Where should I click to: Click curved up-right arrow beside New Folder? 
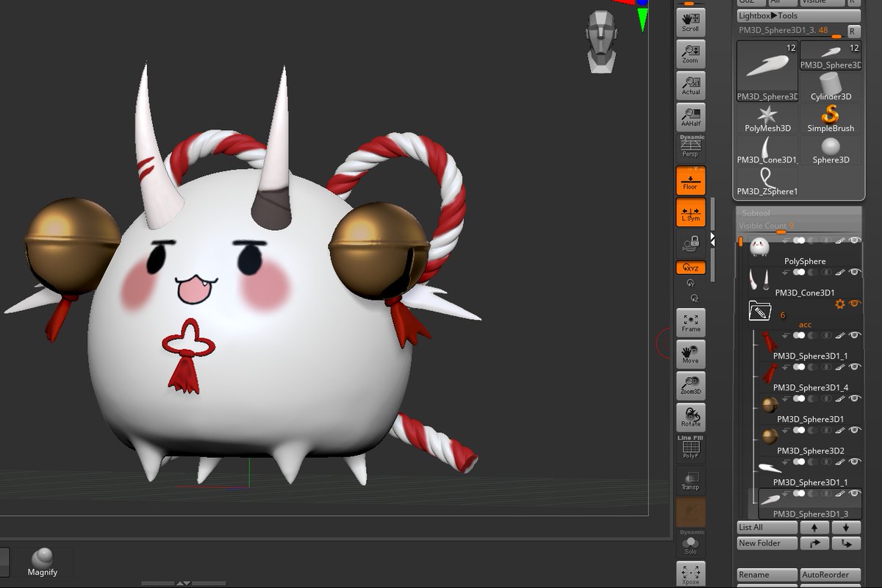[814, 543]
